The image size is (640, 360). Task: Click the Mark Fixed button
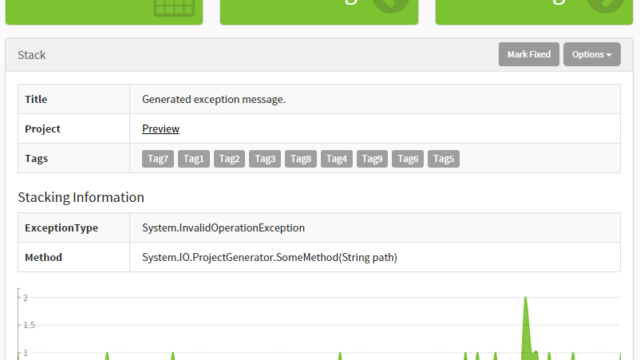pos(529,54)
